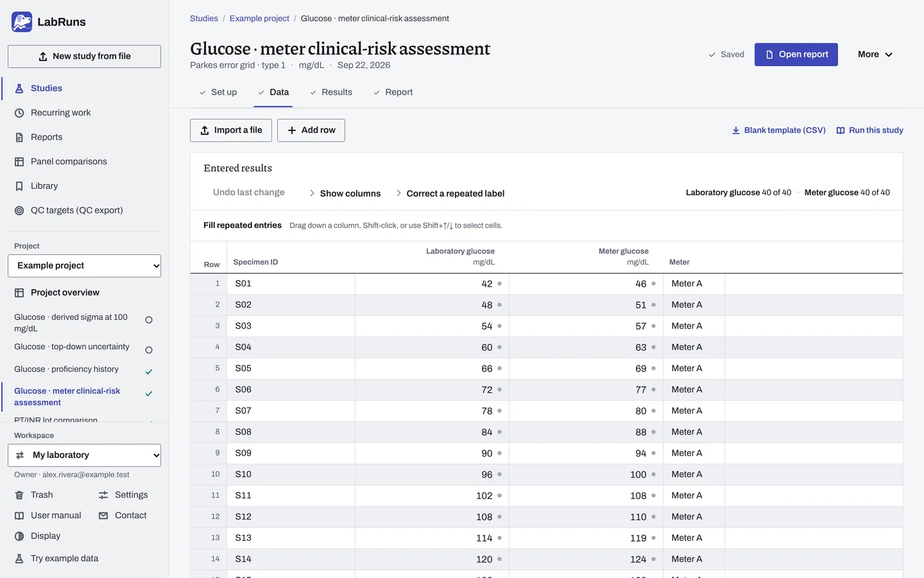Viewport: 924px width, 578px height.
Task: Open Panel comparisons table icon
Action: 19,162
